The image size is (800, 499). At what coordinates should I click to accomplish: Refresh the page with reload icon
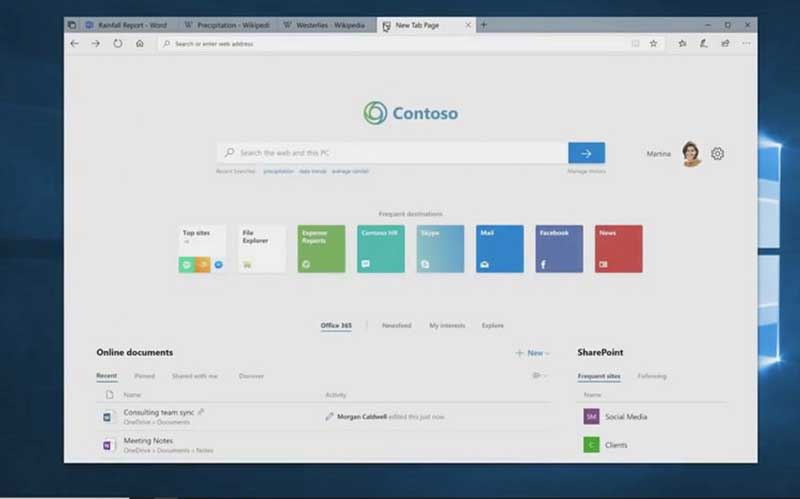pyautogui.click(x=118, y=43)
